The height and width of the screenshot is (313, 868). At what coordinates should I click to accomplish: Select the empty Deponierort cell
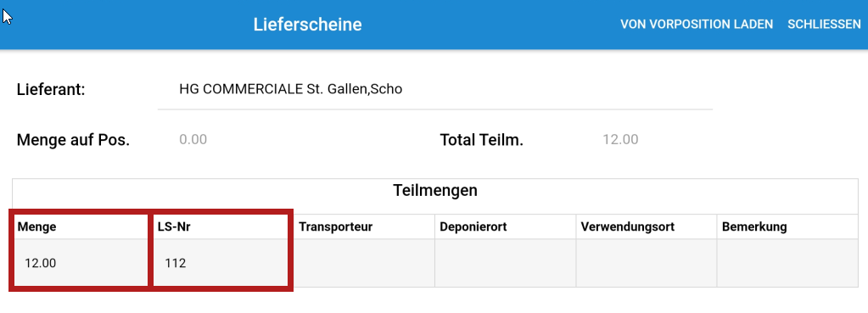tap(506, 263)
